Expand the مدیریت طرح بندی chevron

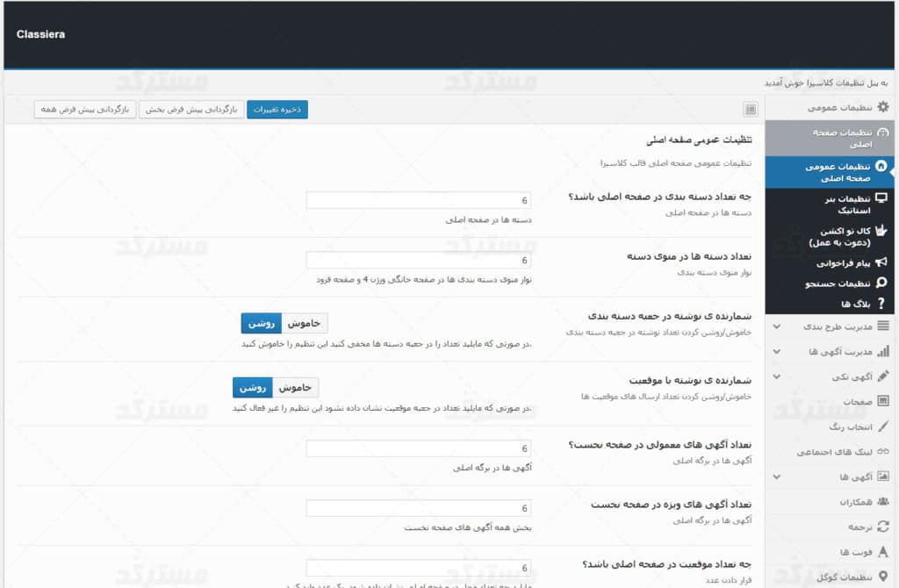[777, 326]
